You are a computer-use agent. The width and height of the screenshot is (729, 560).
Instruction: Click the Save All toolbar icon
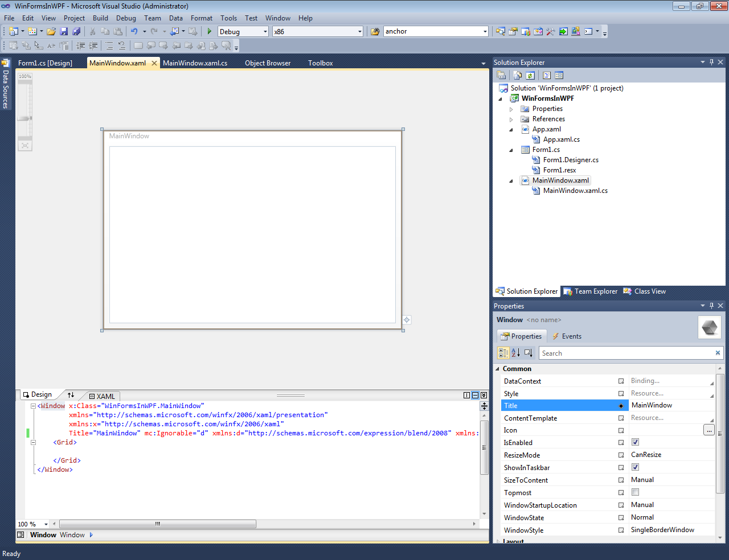(76, 31)
